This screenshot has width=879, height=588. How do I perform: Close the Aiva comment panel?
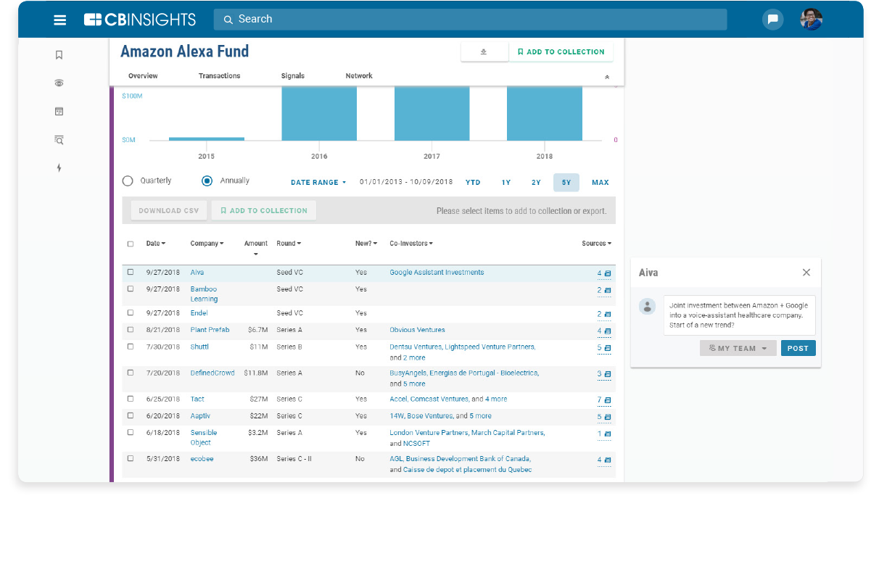(806, 273)
